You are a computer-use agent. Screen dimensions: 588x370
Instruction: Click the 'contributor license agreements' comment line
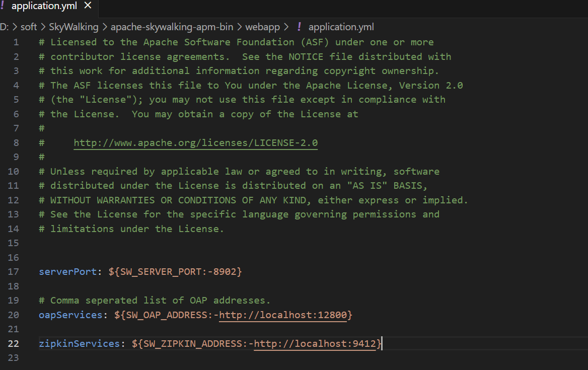tap(245, 56)
